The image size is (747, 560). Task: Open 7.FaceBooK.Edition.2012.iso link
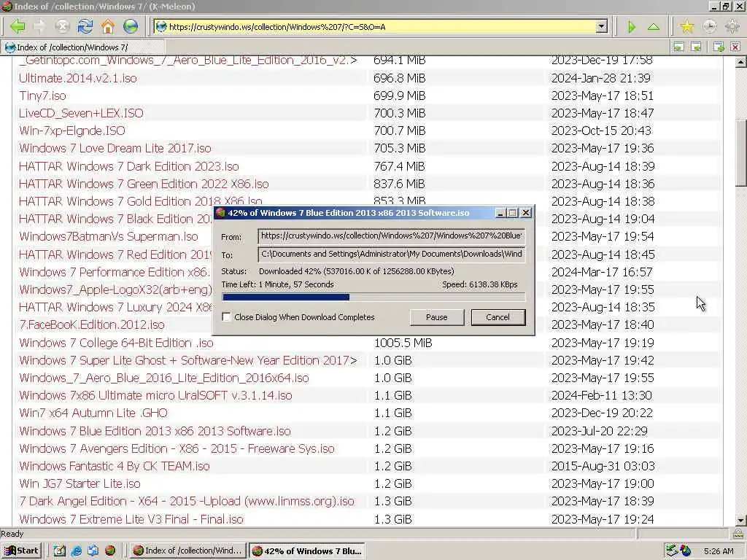[91, 324]
